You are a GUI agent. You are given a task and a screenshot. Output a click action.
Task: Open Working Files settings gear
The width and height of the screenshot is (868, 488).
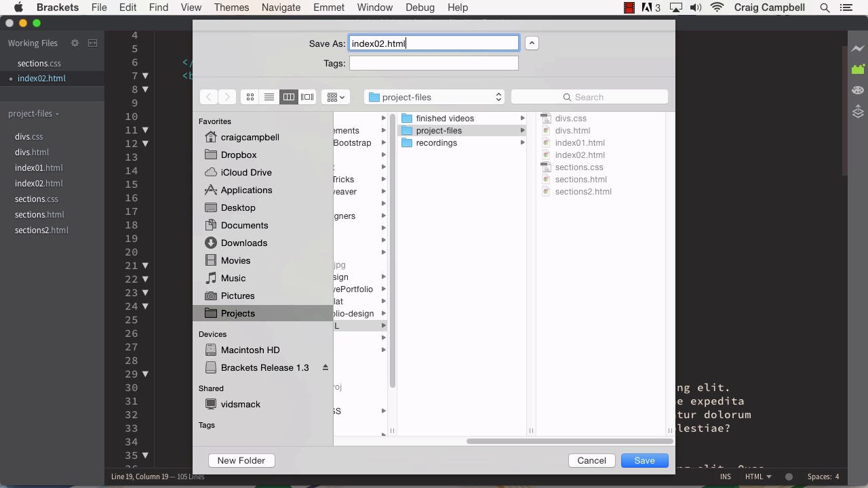[x=75, y=43]
